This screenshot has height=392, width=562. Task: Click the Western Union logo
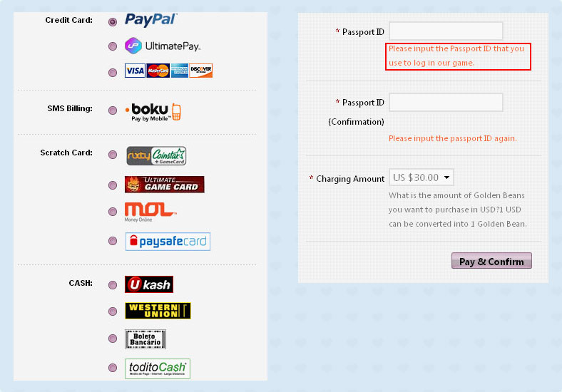[x=158, y=311]
